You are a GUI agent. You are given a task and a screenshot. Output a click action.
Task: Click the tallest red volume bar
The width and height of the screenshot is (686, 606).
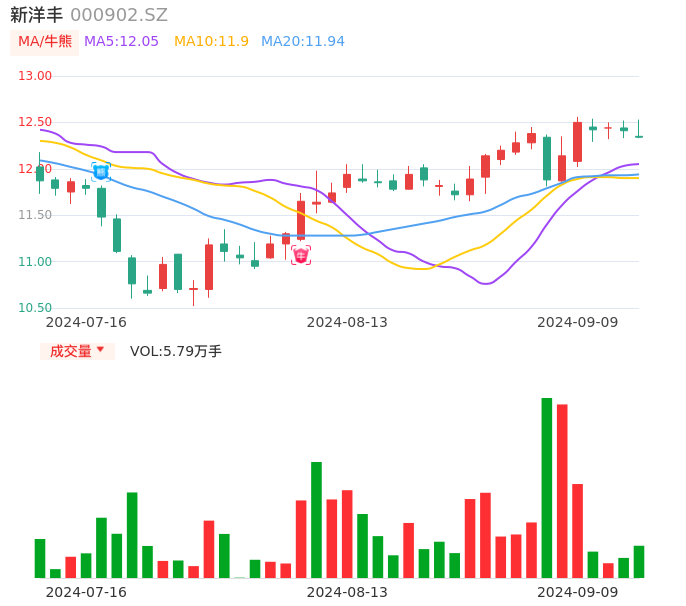pos(562,491)
